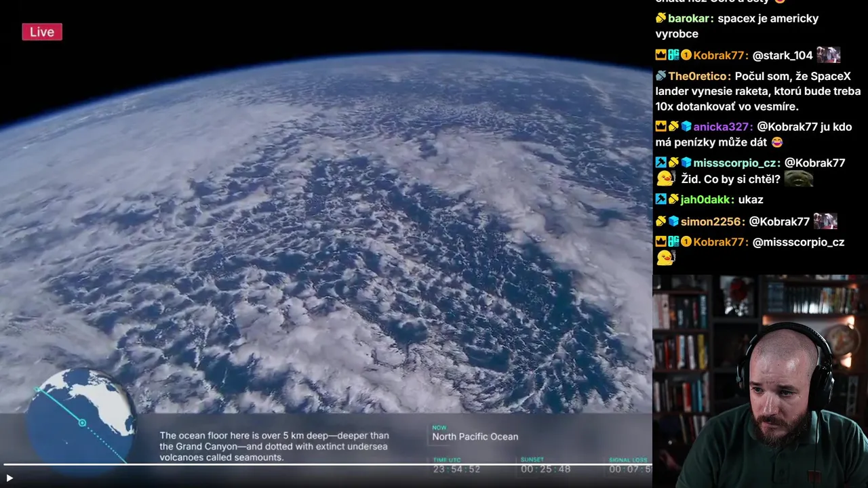Click crown badge on Kobrak77's @stark_104 message
Image resolution: width=868 pixels, height=488 pixels.
click(660, 56)
